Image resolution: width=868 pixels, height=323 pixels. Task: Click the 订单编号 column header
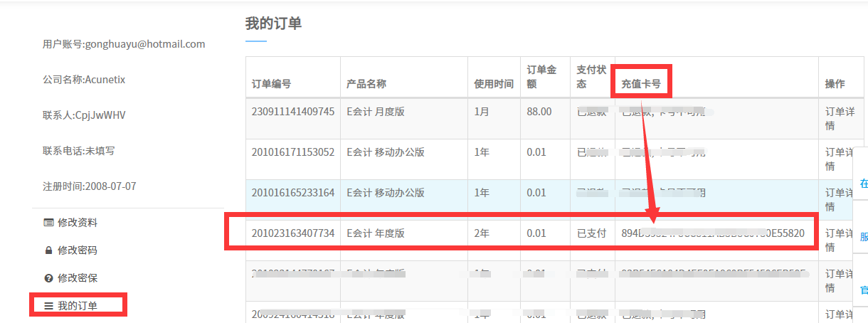click(271, 84)
